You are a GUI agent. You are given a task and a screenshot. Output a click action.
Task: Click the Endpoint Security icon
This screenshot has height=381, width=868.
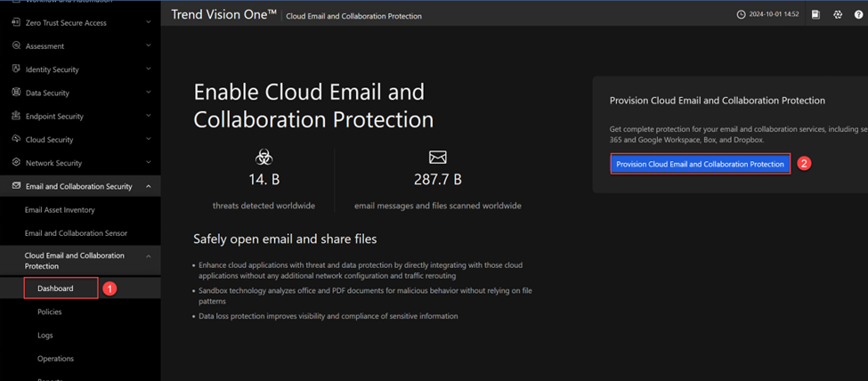point(16,116)
